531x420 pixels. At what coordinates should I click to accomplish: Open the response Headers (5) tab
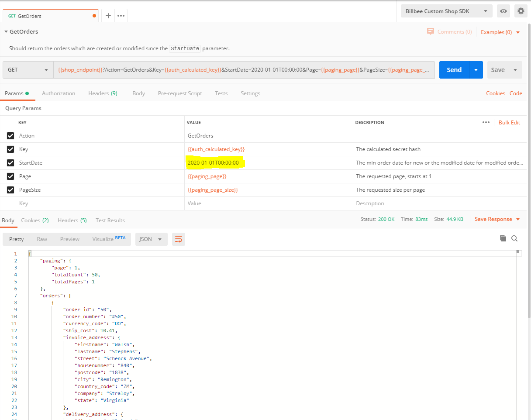(72, 220)
